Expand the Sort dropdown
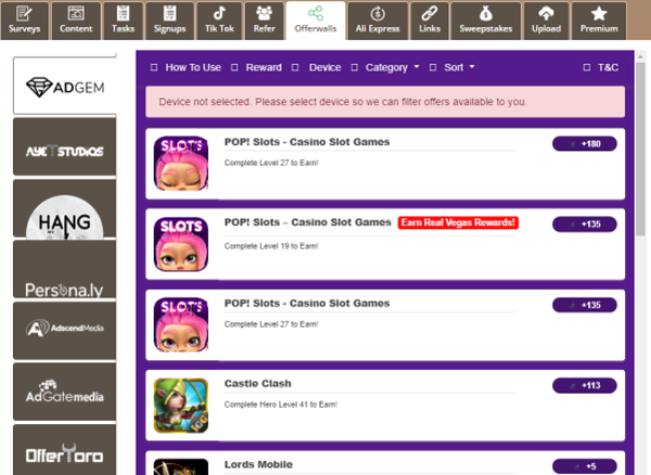Image resolution: width=651 pixels, height=475 pixels. point(459,67)
